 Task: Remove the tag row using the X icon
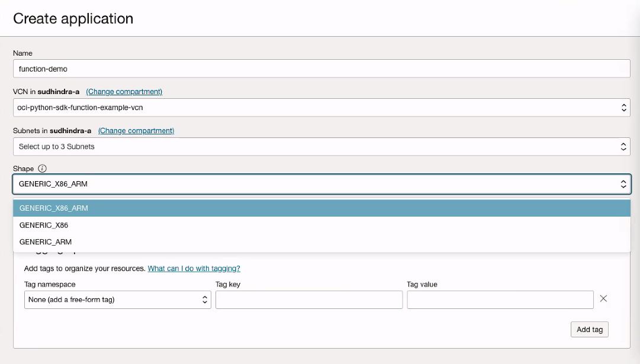click(603, 299)
